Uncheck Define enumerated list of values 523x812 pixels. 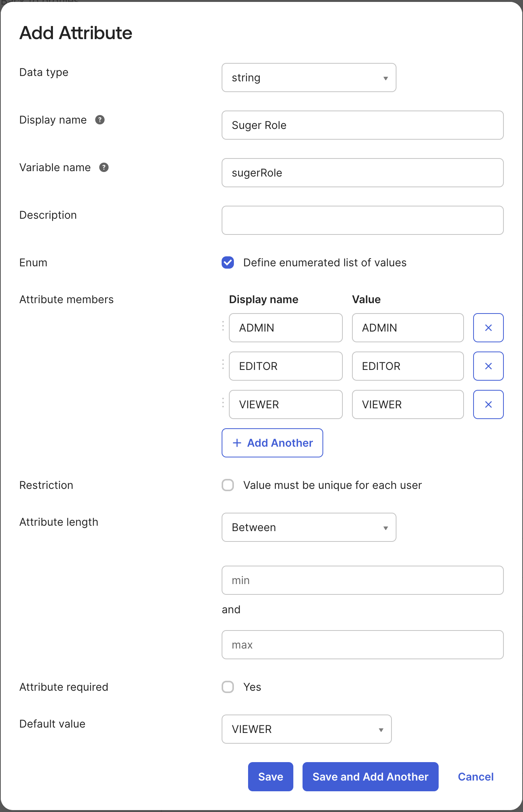tap(228, 262)
